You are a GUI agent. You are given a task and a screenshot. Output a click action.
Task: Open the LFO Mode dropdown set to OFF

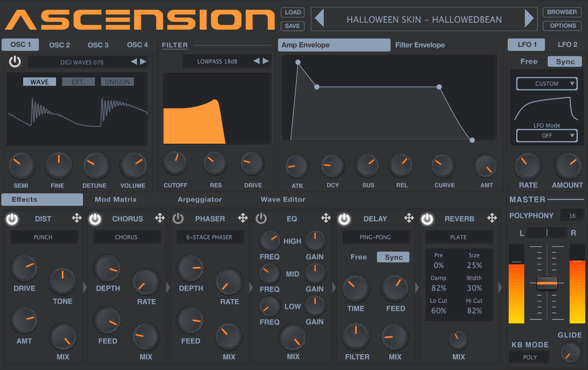546,135
